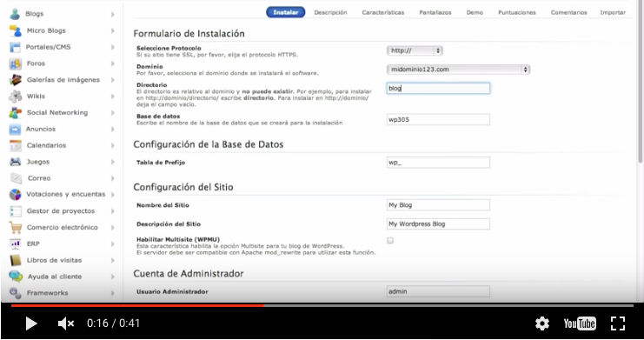The width and height of the screenshot is (644, 340).
Task: Click the Micro Blogs category icon
Action: click(15, 30)
